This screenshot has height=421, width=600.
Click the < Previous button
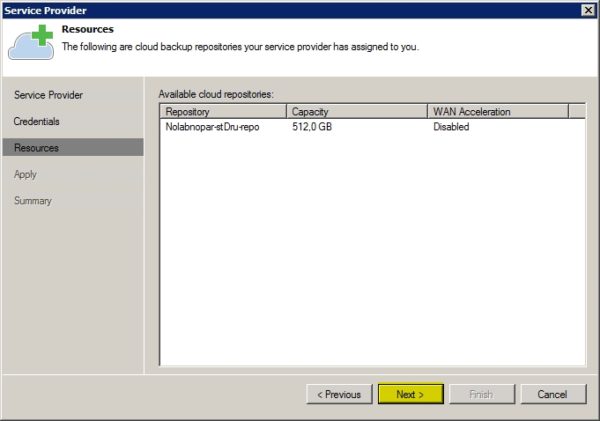click(339, 394)
